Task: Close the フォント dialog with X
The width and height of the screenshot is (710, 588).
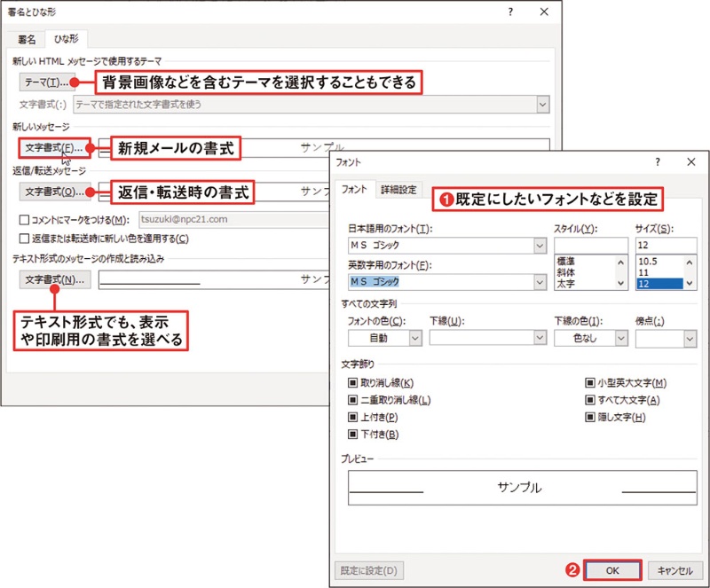Action: 690,163
